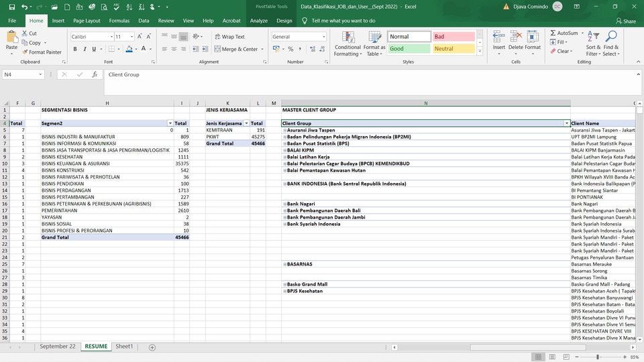Apply the font color from the A icon
This screenshot has height=362, width=644.
(144, 49)
